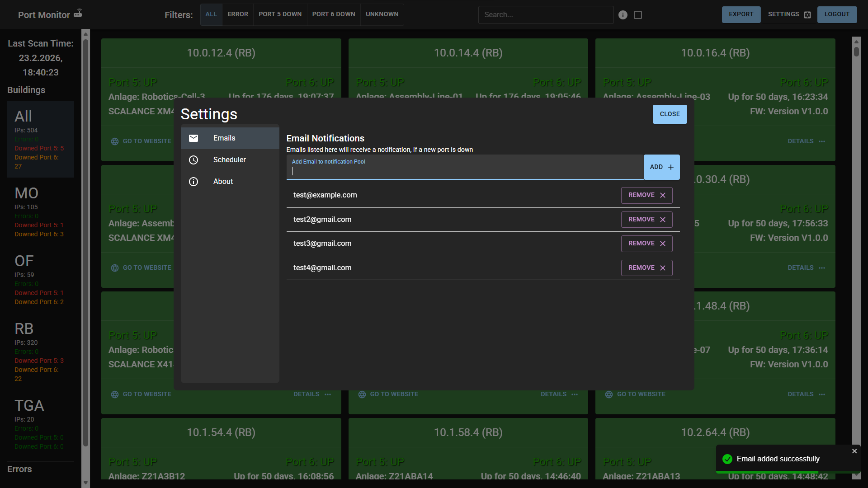Open the ellipsis icon beside DETAILS on 10.0.16.4
The height and width of the screenshot is (488, 868).
coord(822,141)
